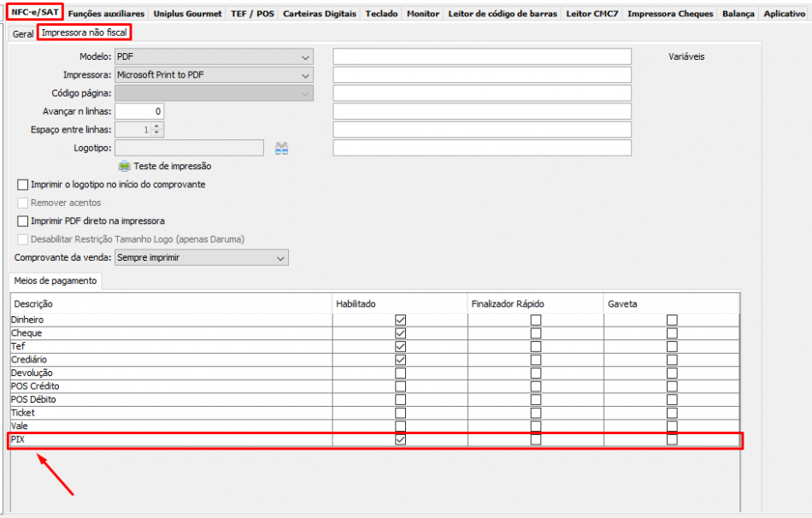Switch to Balança tab
Viewport: 812px width, 518px height.
tap(738, 14)
